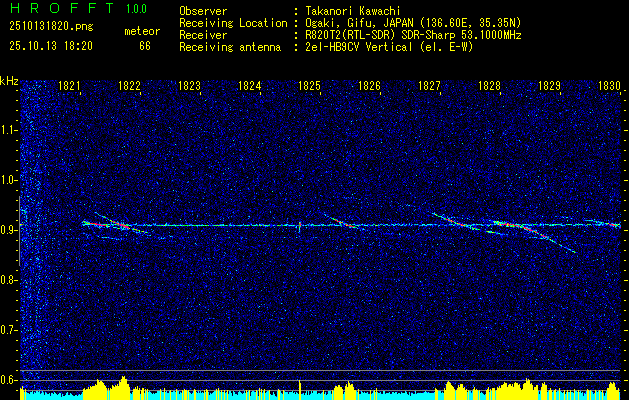Click the 0.9 kHz axis label
Viewport: 629px width, 400px height.
(x=9, y=230)
